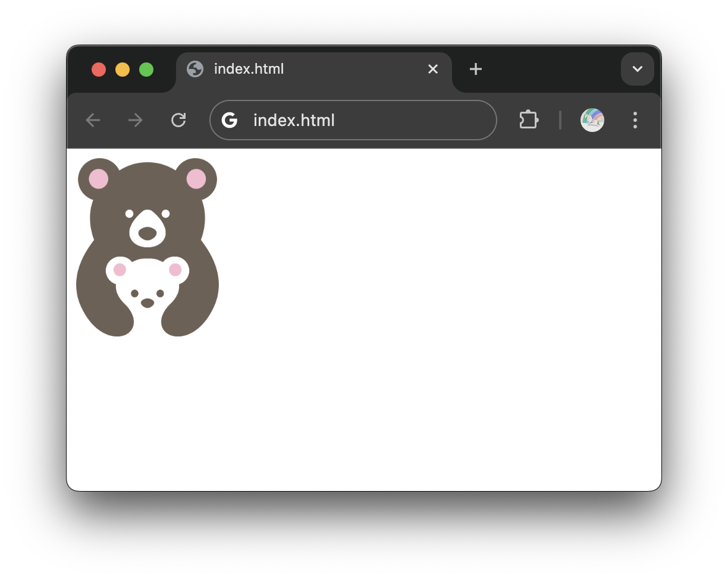The image size is (728, 579).
Task: Click the globe favicon on the tab
Action: [195, 69]
